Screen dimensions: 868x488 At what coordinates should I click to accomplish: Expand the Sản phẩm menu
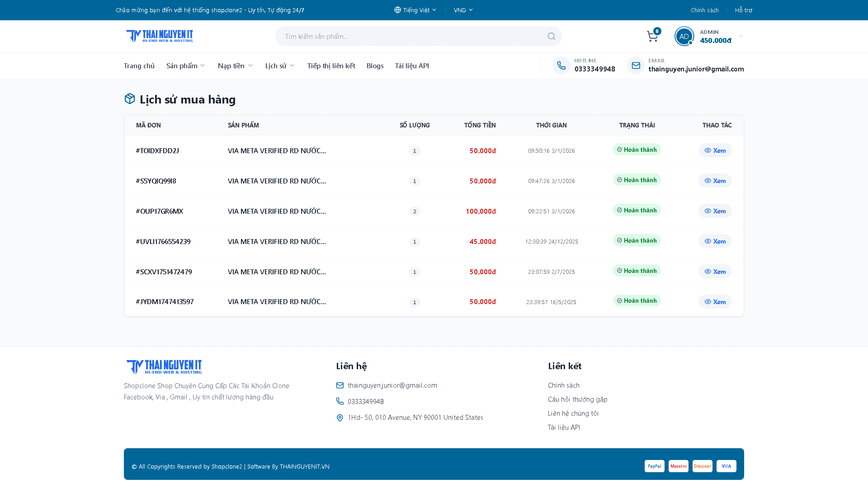186,66
